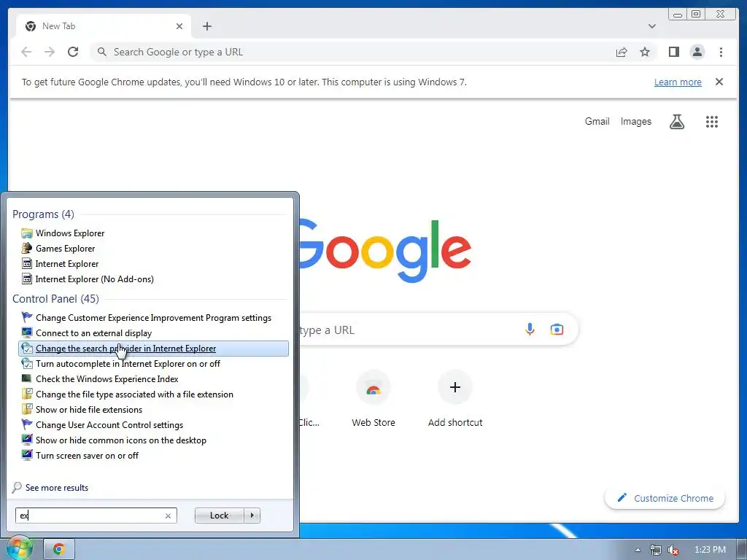
Task: Open Gmail link
Action: pyautogui.click(x=597, y=122)
